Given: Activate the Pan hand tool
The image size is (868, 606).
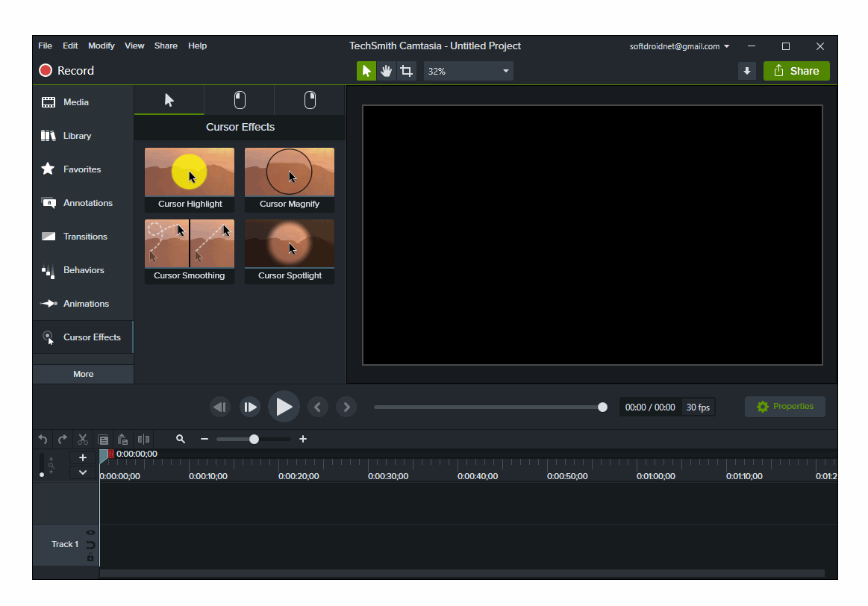Looking at the screenshot, I should pos(387,71).
